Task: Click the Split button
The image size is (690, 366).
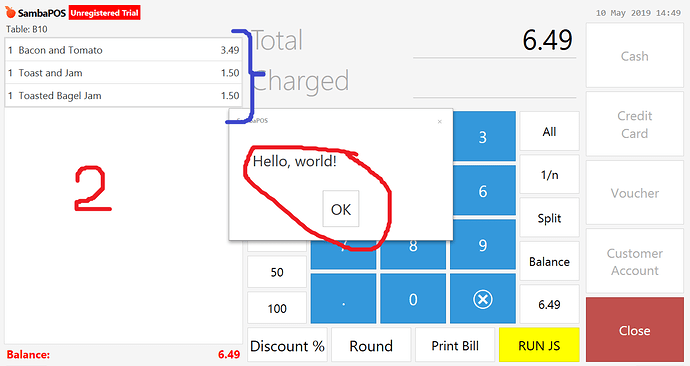Action: [549, 218]
